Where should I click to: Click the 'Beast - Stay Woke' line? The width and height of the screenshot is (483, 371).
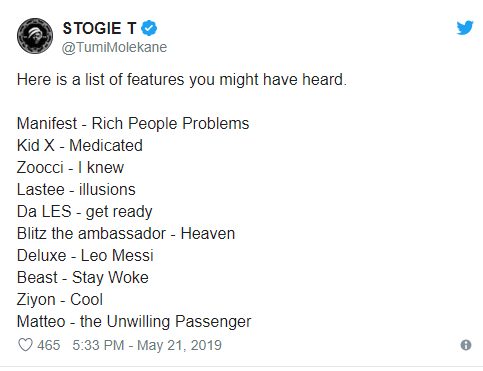[83, 278]
